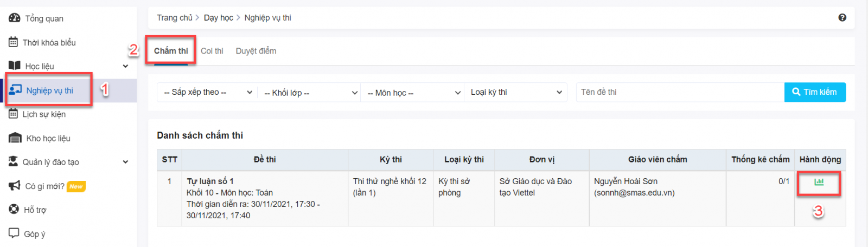Click the Học liệu book icon

click(x=15, y=66)
